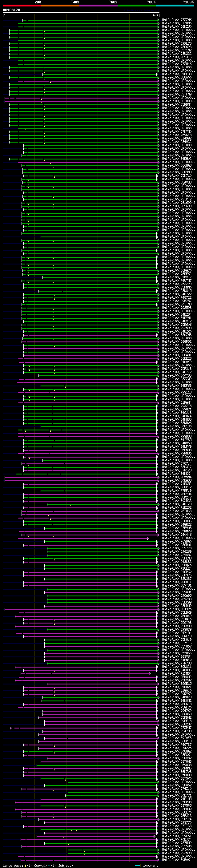Choose hit UniRef100_B4DZB4

[x=177, y=314]
